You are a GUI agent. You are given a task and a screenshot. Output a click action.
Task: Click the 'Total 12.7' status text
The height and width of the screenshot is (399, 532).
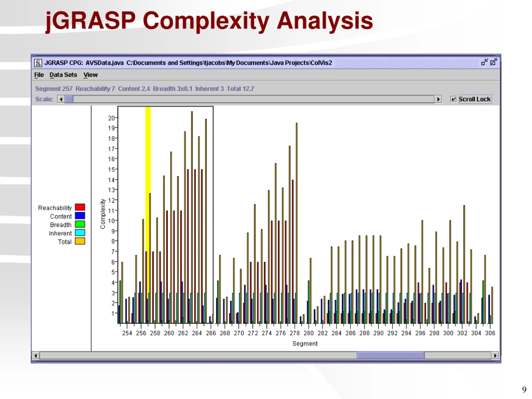240,89
